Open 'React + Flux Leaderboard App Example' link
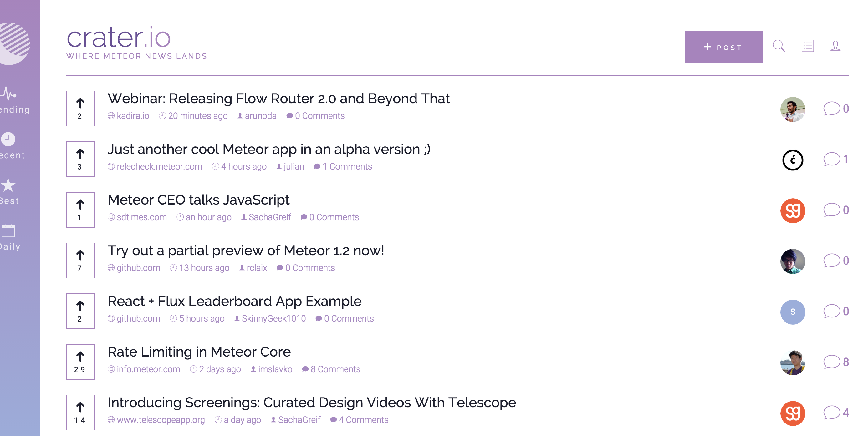Viewport: 868px width, 436px height. click(x=234, y=301)
